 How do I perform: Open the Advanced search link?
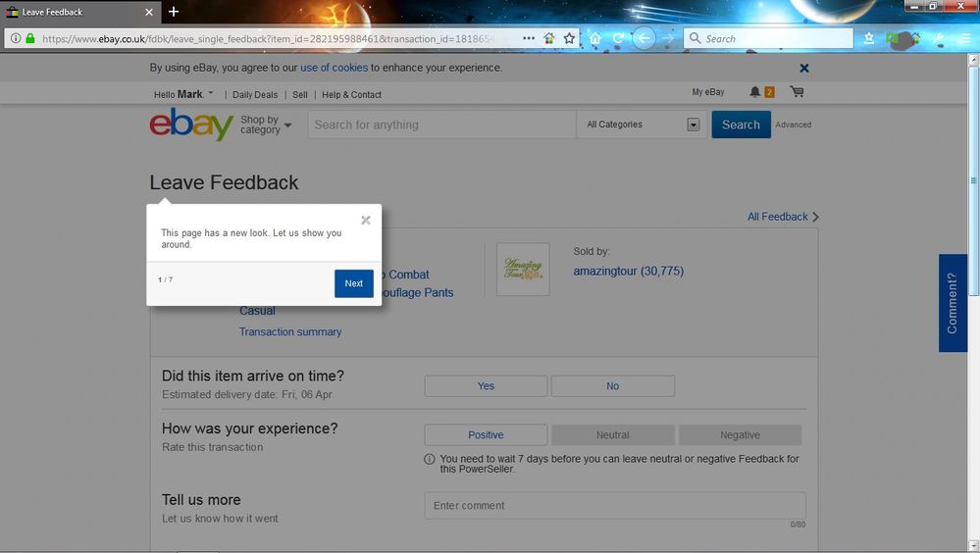click(794, 125)
